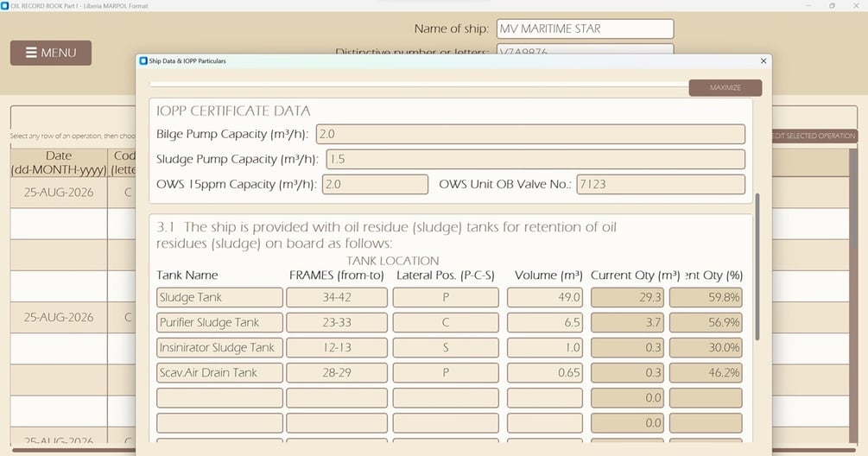Click the Oil Record Book app icon
868x456 pixels.
(x=5, y=5)
